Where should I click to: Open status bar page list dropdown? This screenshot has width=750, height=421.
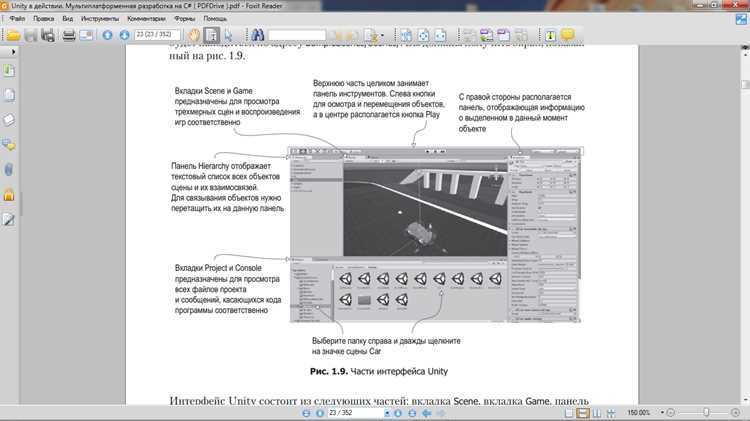[387, 412]
